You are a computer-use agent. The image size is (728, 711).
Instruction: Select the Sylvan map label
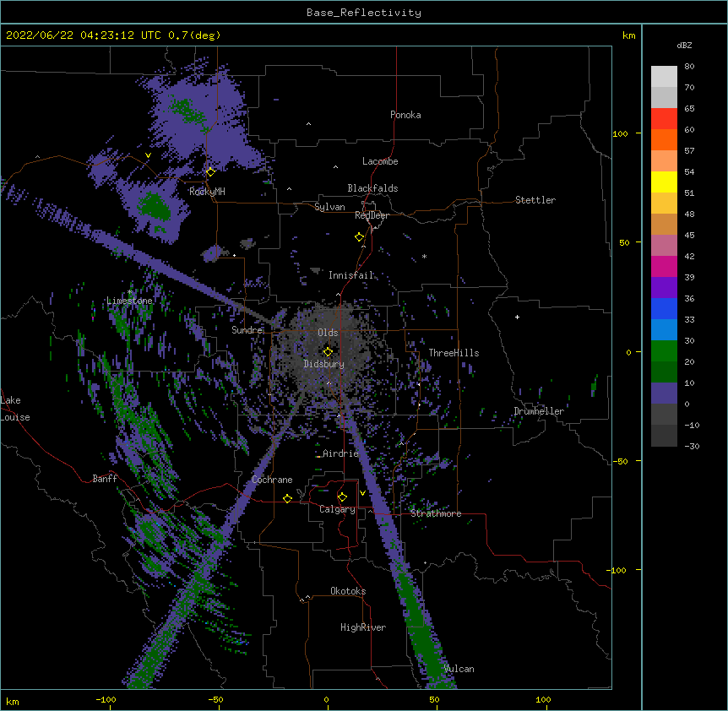(329, 207)
